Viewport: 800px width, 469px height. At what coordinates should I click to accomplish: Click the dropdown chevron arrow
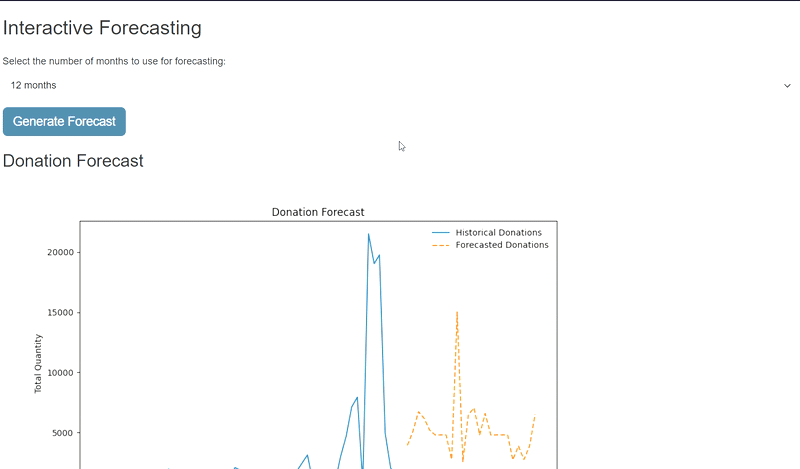click(787, 86)
